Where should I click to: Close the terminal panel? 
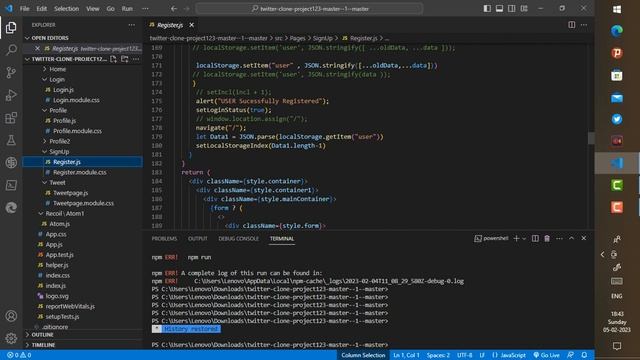tap(584, 238)
